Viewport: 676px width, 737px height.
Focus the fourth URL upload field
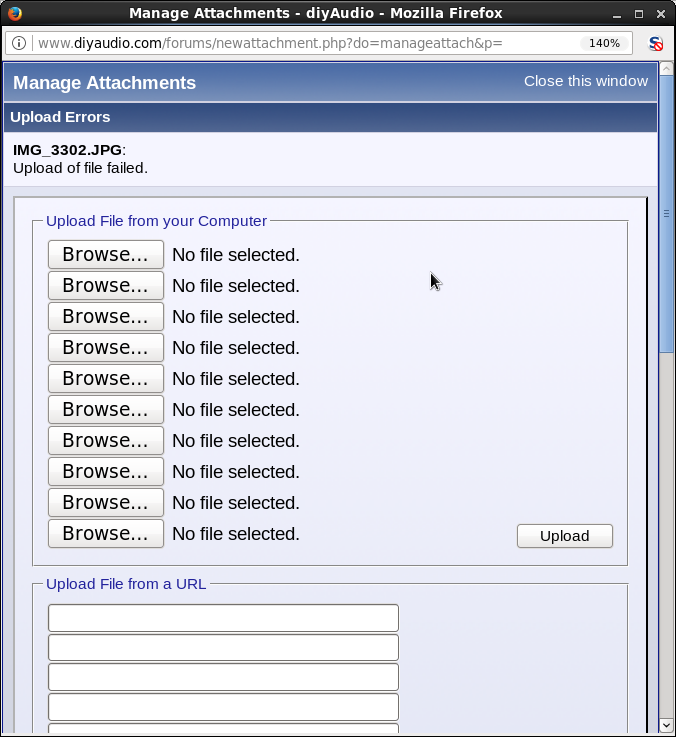pyautogui.click(x=223, y=707)
